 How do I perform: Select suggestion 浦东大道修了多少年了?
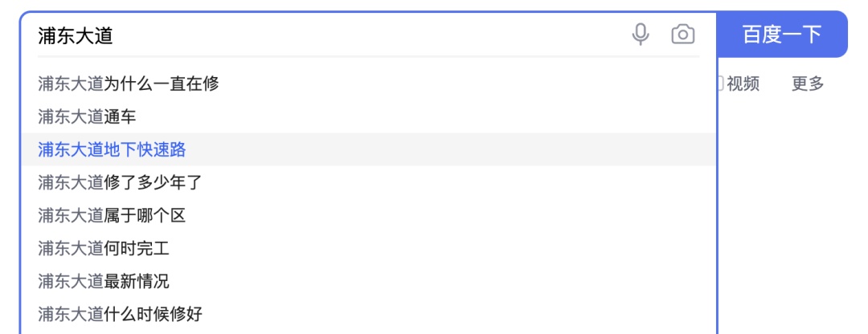[120, 182]
